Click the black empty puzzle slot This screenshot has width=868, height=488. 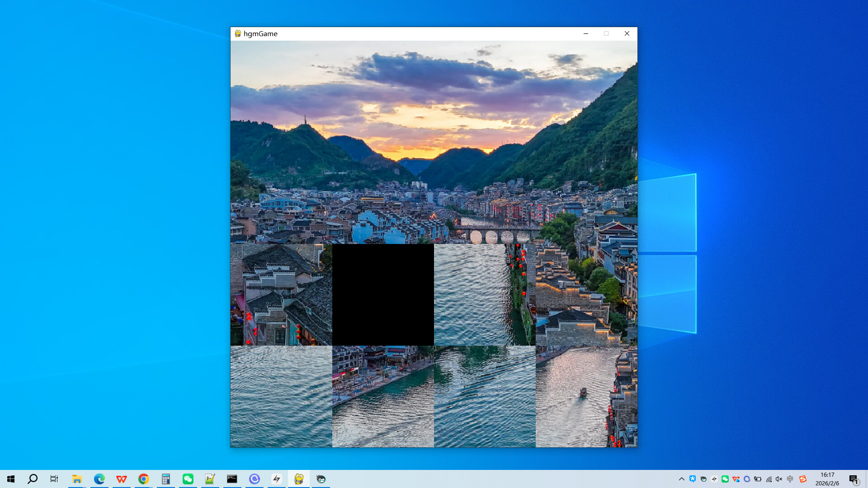click(x=383, y=294)
